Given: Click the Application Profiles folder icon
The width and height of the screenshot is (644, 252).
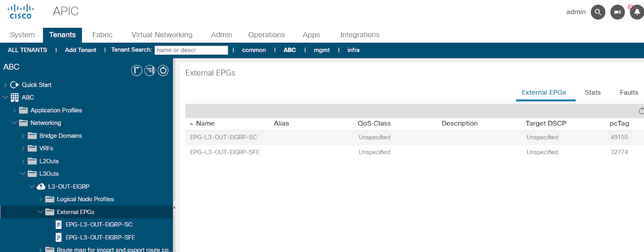Looking at the screenshot, I should pyautogui.click(x=24, y=110).
